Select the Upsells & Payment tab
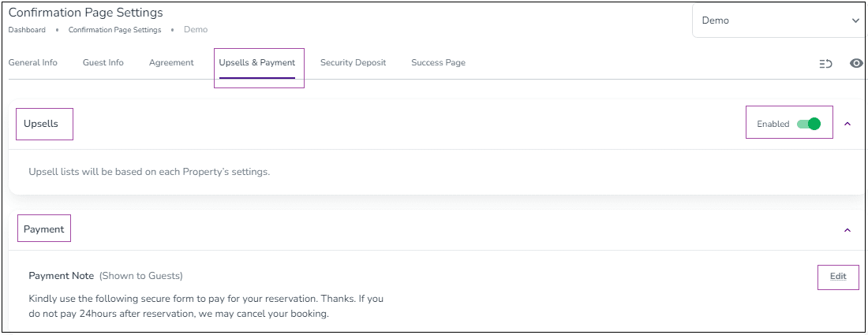Image resolution: width=868 pixels, height=335 pixels. (257, 62)
